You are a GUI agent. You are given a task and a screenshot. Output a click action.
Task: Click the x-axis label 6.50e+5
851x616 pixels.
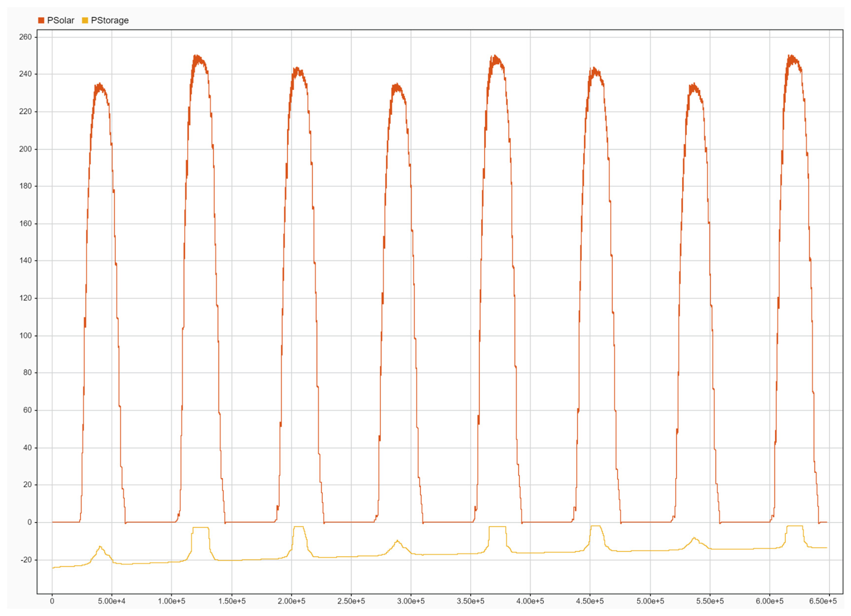pyautogui.click(x=823, y=601)
